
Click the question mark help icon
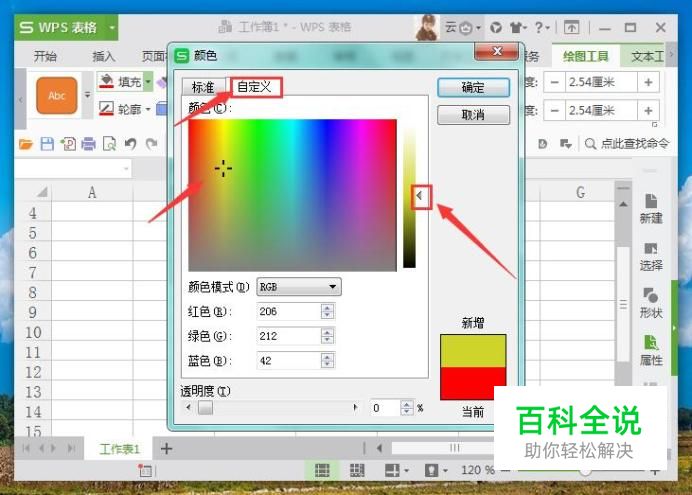click(538, 28)
